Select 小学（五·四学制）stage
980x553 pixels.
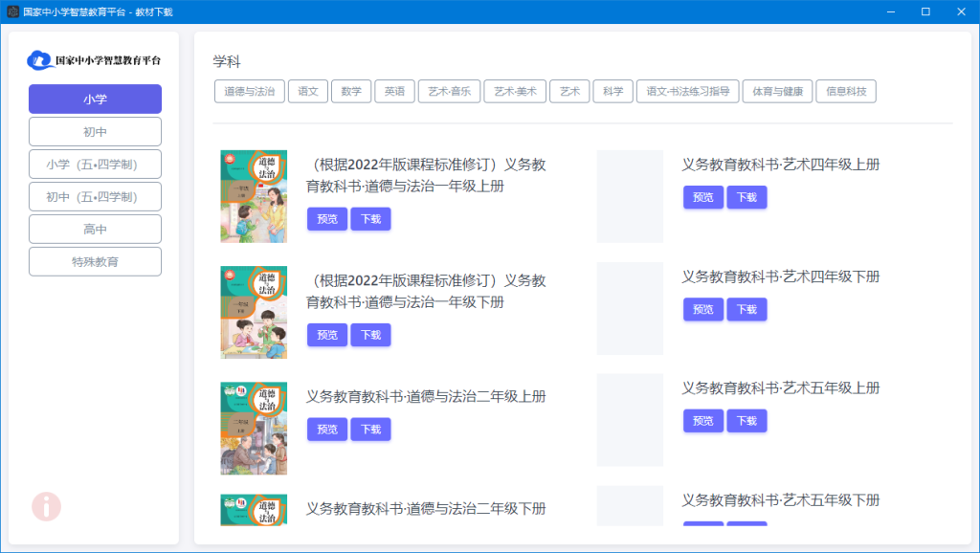point(95,165)
